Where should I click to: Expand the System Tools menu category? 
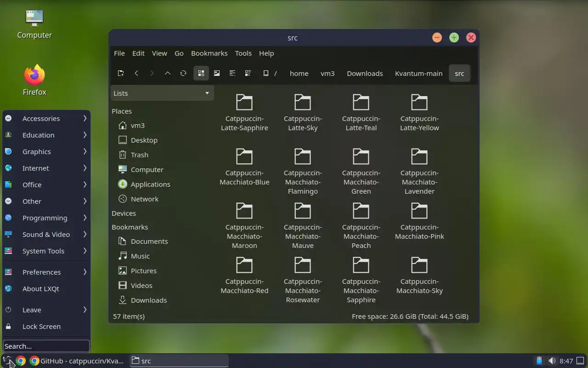point(46,251)
